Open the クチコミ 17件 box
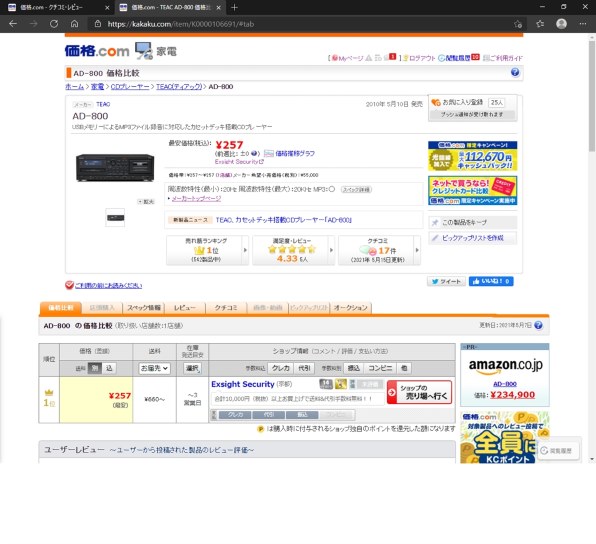 click(379, 250)
